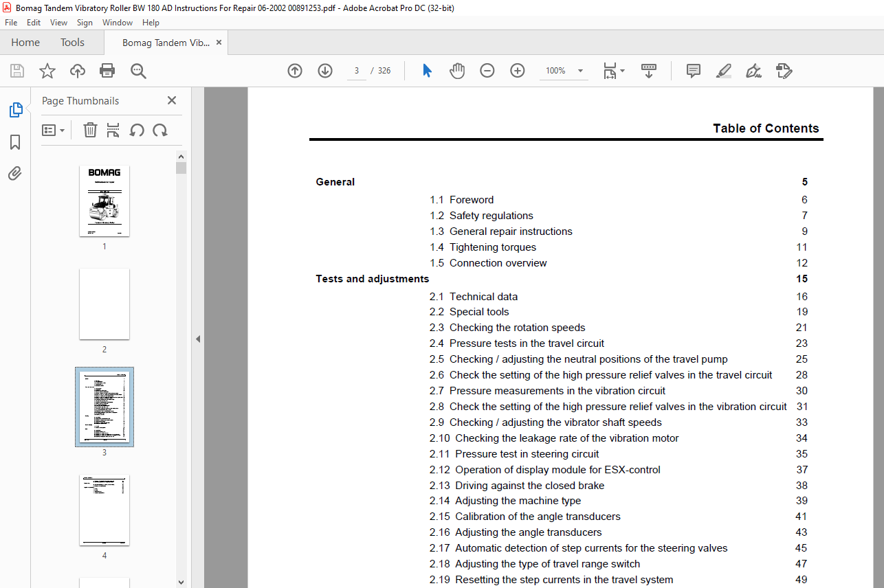Click the current page number field
This screenshot has height=588, width=884.
357,71
